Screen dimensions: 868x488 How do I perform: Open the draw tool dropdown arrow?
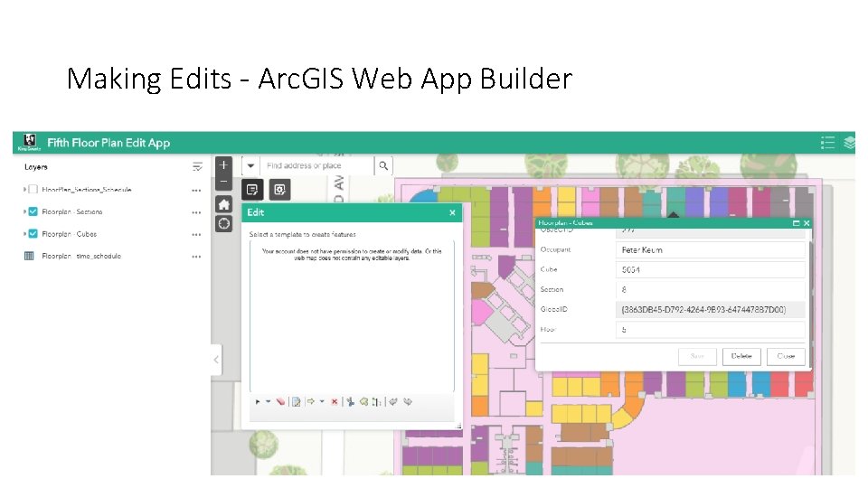pyautogui.click(x=322, y=401)
